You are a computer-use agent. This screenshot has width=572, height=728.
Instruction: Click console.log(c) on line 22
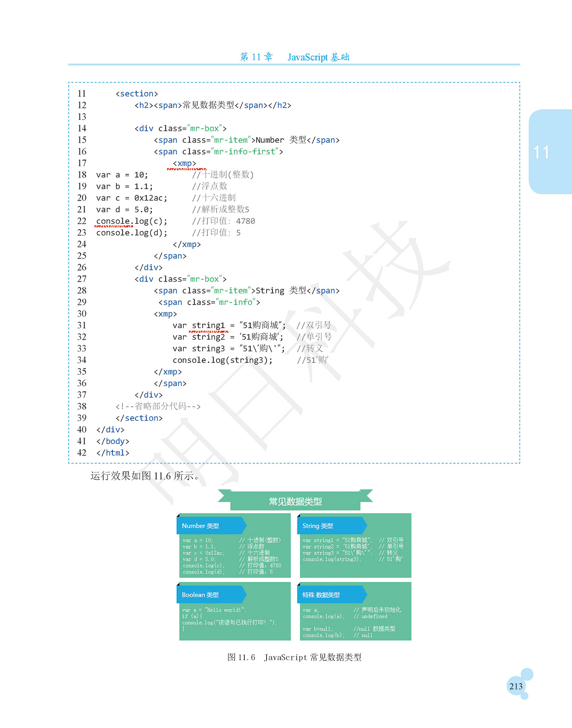pos(131,221)
